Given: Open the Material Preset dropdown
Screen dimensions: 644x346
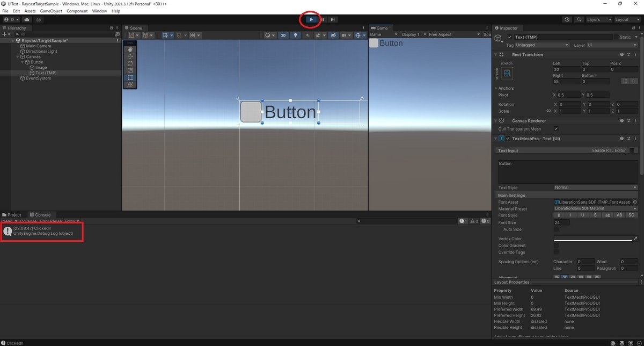Looking at the screenshot, I should click(596, 208).
